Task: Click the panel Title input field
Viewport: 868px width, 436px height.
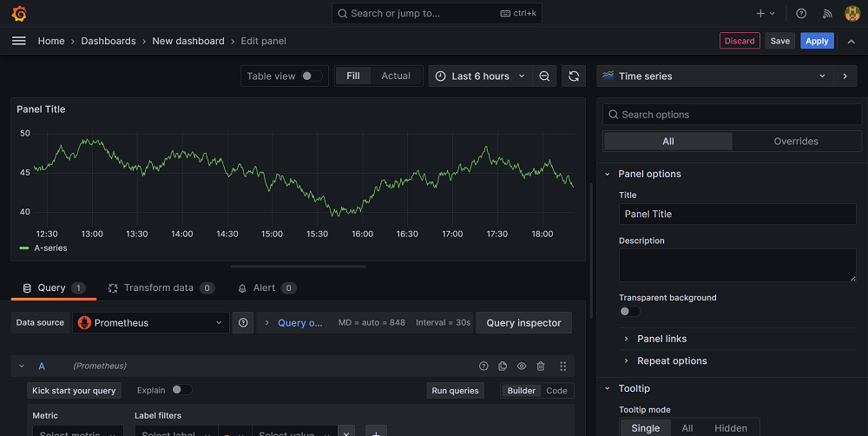Action: 737,215
